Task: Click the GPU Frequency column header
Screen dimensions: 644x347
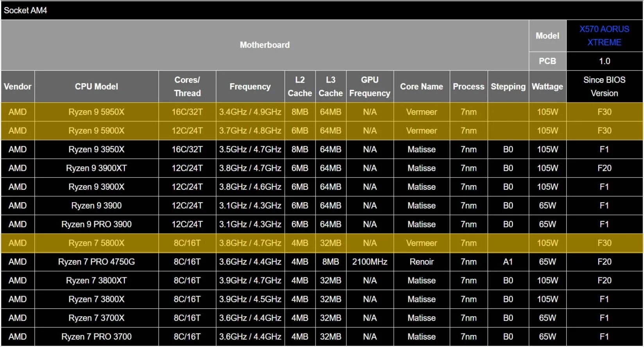Action: coord(370,86)
